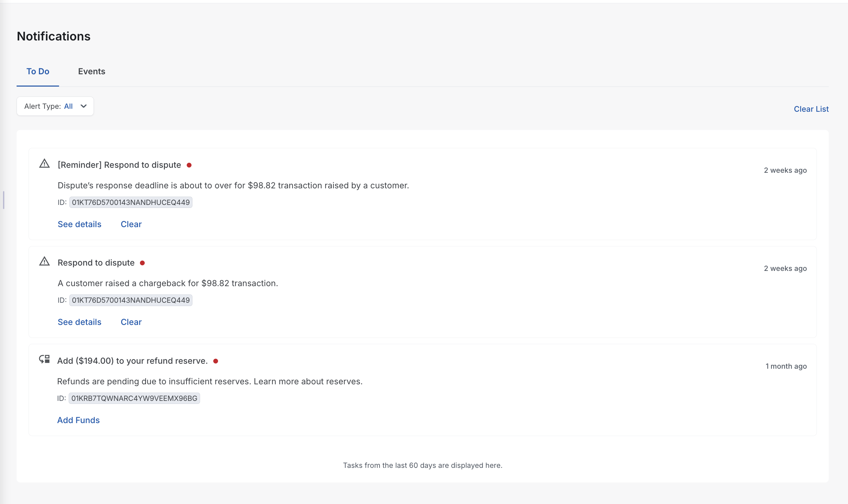Open See details for the Reminder dispute

pyautogui.click(x=80, y=224)
